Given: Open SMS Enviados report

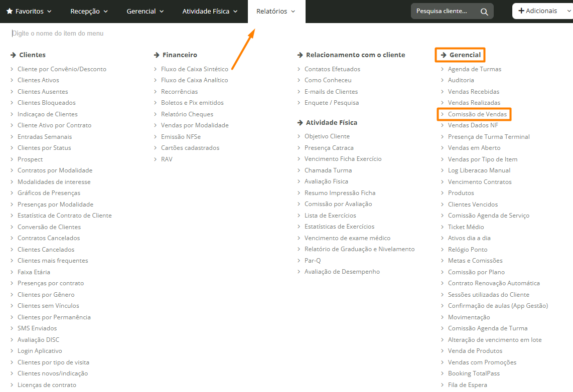Looking at the screenshot, I should (37, 328).
